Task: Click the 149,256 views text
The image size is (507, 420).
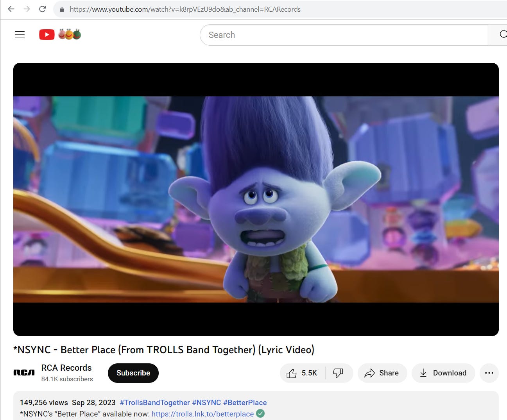Action: click(44, 402)
